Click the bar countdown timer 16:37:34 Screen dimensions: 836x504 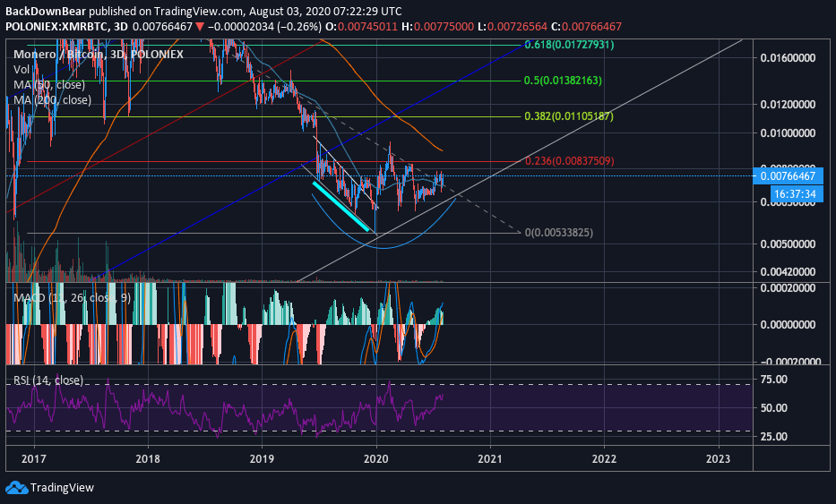[795, 194]
